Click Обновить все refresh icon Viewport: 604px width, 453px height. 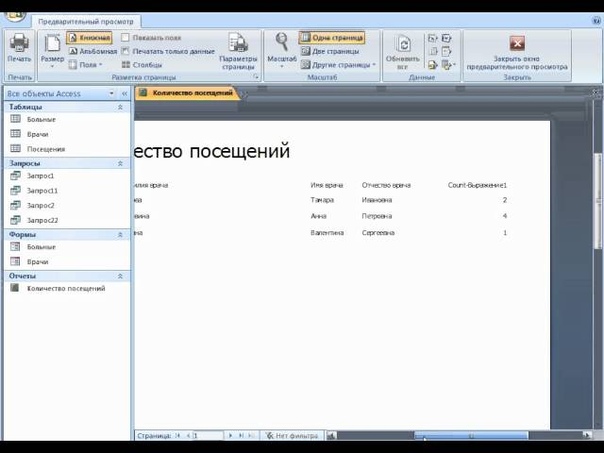tap(402, 49)
